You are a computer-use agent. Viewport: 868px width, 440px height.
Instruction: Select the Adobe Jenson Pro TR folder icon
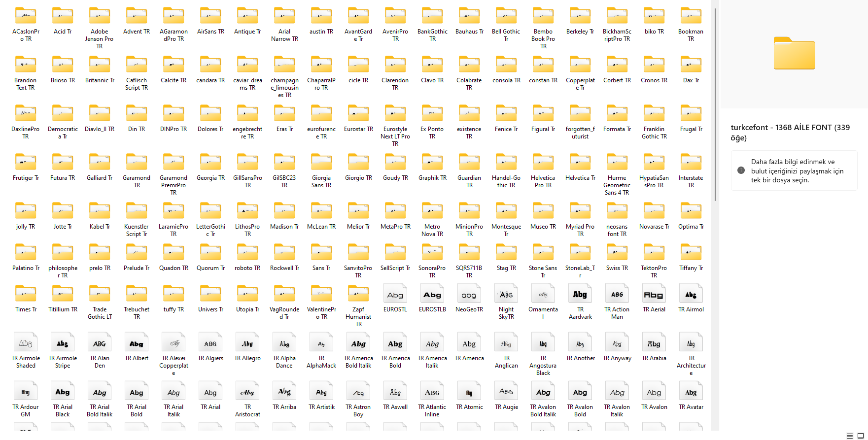(x=100, y=16)
